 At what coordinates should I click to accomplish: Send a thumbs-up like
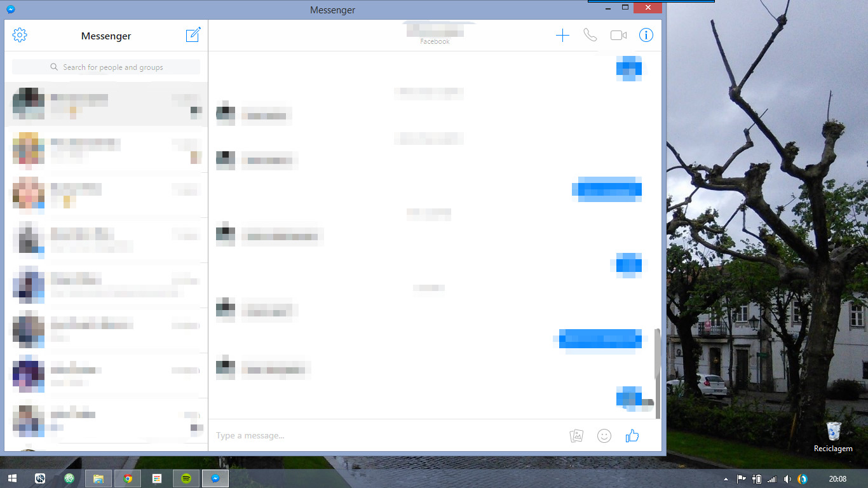(632, 436)
